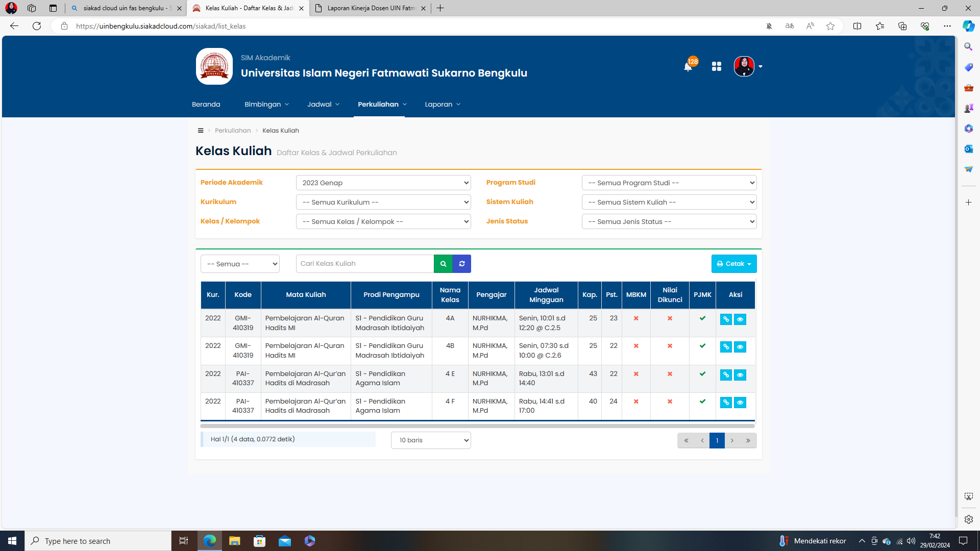
Task: Click the notification bell icon
Action: [x=688, y=67]
